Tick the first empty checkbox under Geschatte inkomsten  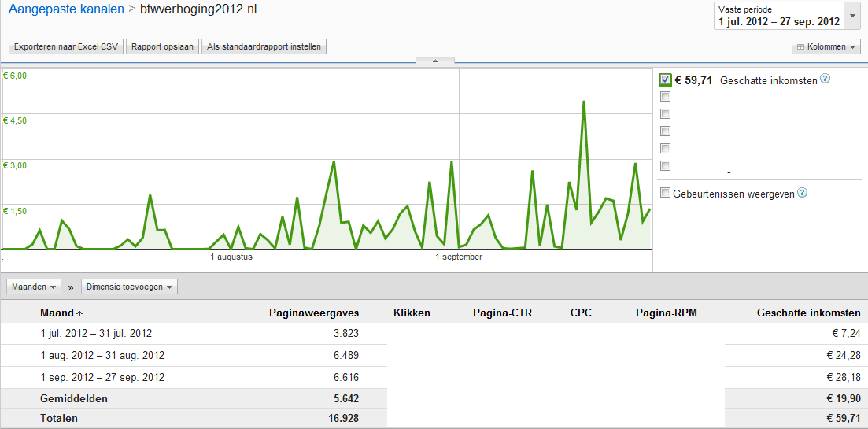click(666, 97)
